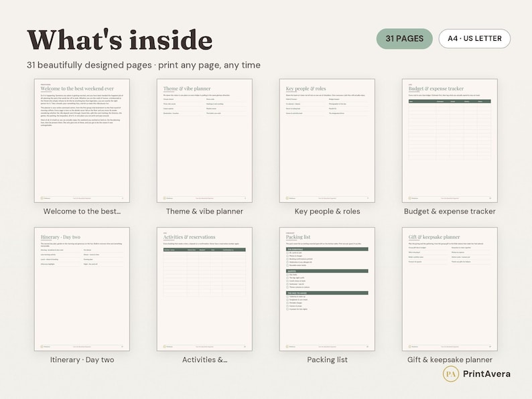Click the 'Key people & roles' caption below thumbnail
This screenshot has height=399, width=532.
[x=327, y=211]
